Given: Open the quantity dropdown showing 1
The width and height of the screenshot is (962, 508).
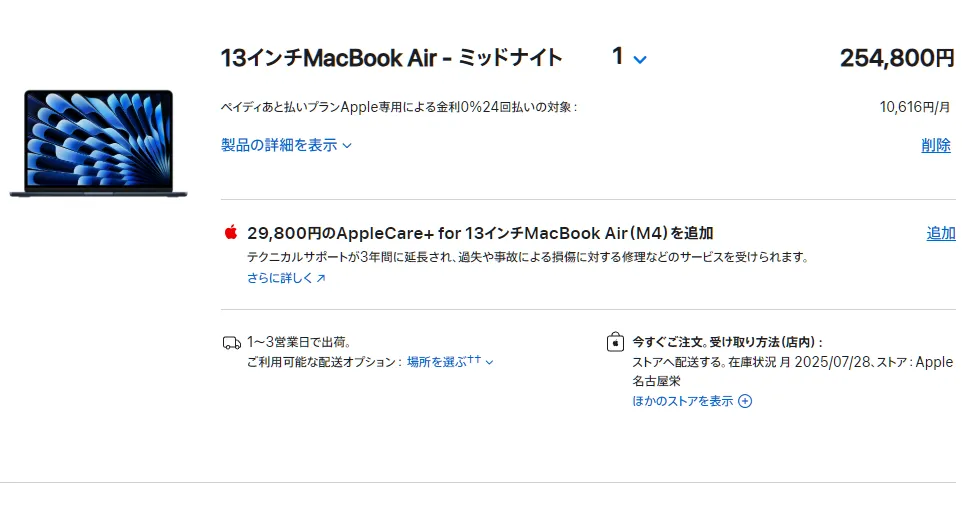Looking at the screenshot, I should click(629, 57).
